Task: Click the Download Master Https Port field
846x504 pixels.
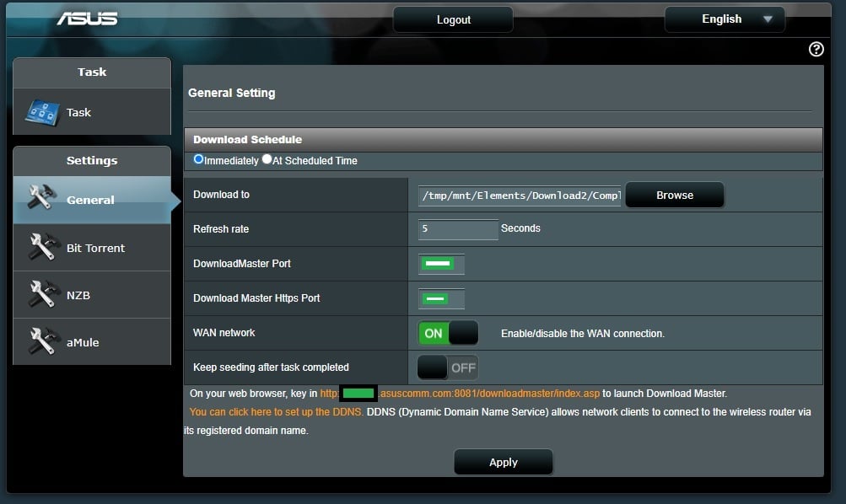Action: tap(441, 298)
